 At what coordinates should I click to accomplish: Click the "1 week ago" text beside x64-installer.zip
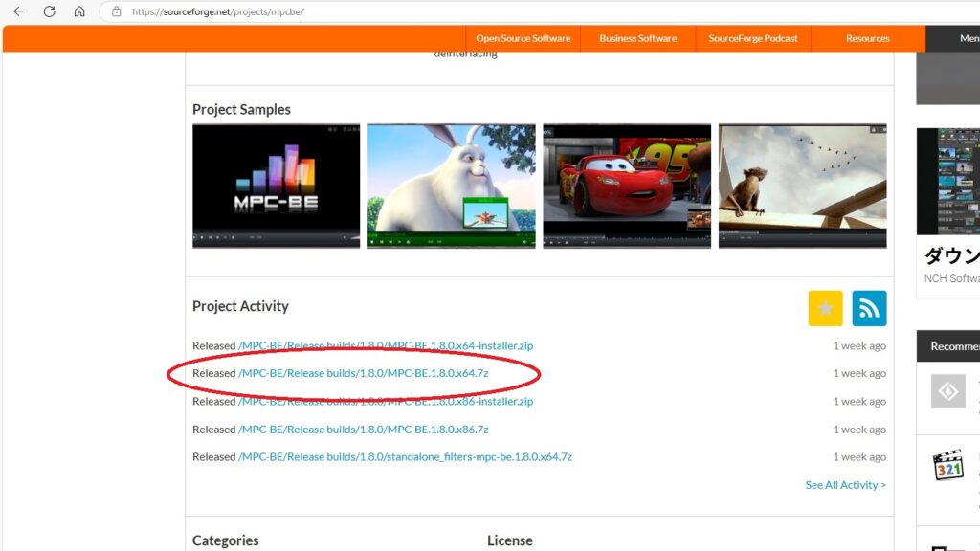click(x=859, y=345)
